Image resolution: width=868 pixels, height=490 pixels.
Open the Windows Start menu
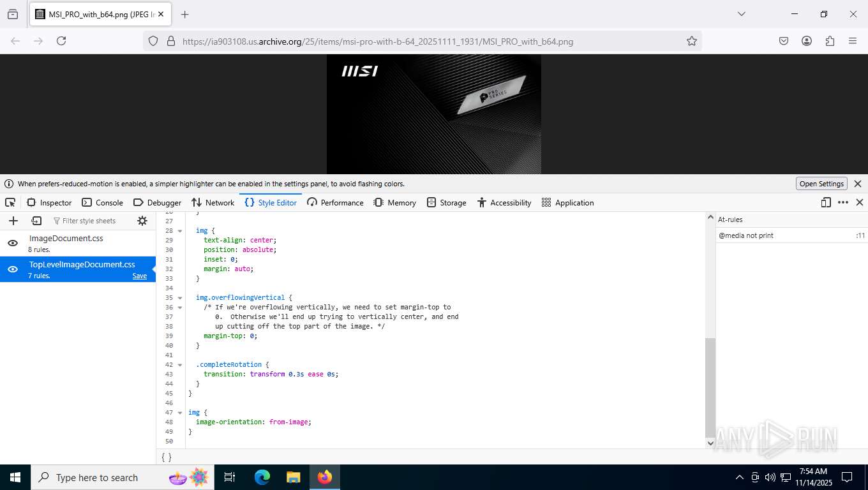point(15,477)
